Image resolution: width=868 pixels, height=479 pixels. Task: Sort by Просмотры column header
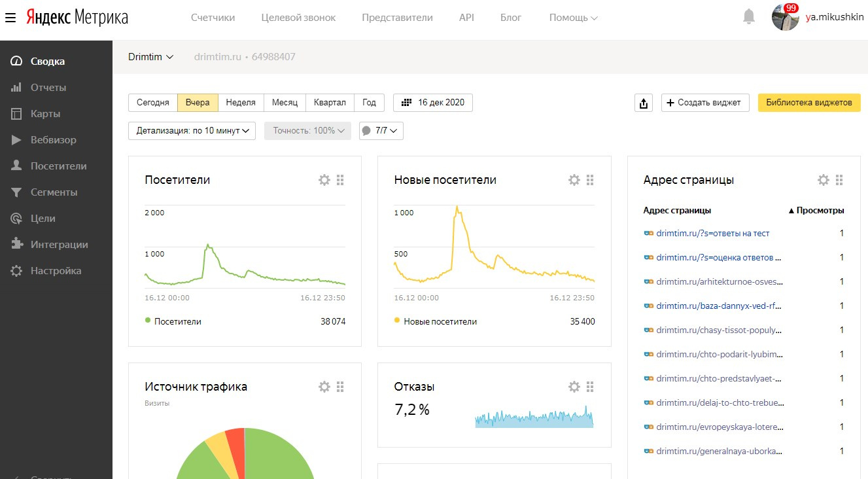coord(816,211)
